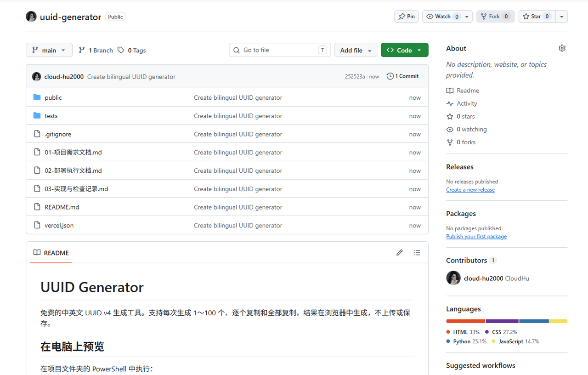The height and width of the screenshot is (375, 588).
Task: Open the Add file dropdown
Action: (x=356, y=50)
